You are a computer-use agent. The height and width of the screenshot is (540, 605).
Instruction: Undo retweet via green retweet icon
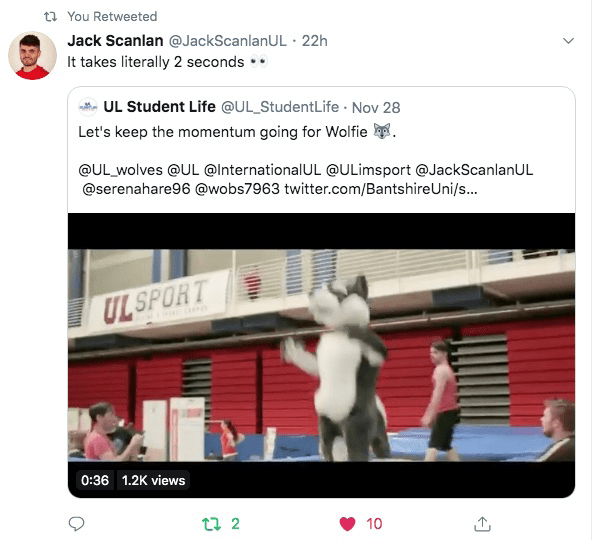point(211,524)
